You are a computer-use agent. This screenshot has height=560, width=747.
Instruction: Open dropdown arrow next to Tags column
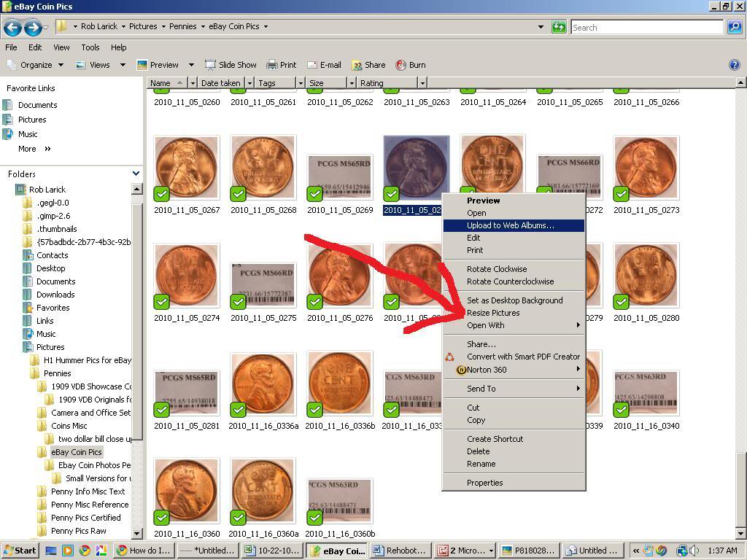(x=300, y=83)
